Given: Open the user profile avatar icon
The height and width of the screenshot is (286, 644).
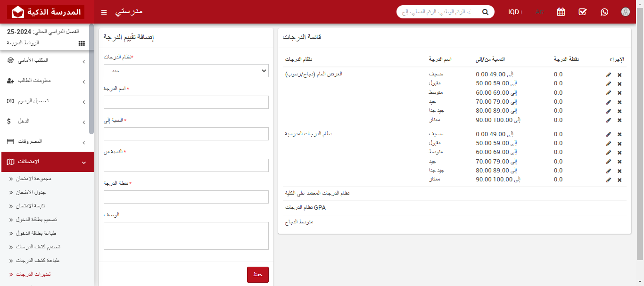Looking at the screenshot, I should tap(626, 12).
